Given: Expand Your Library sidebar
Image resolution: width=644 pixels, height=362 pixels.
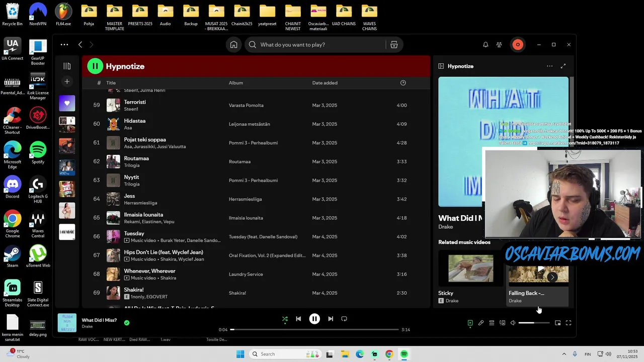Looking at the screenshot, I should pyautogui.click(x=67, y=66).
